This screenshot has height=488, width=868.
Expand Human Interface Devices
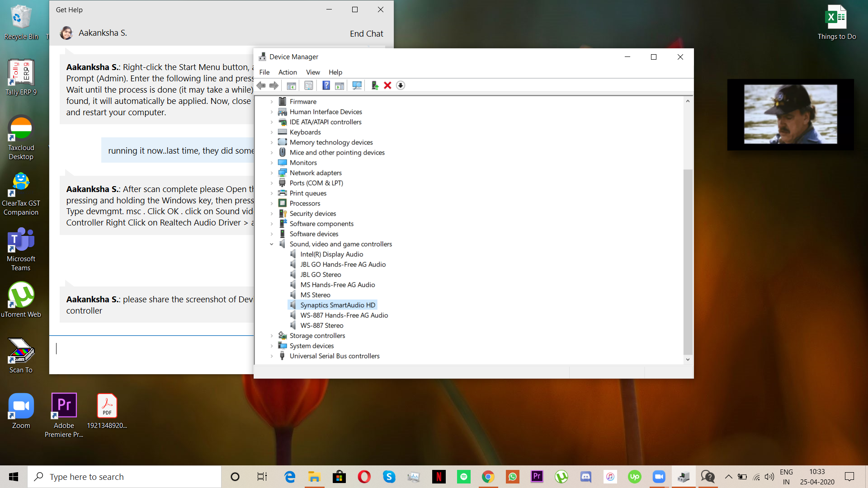point(272,112)
